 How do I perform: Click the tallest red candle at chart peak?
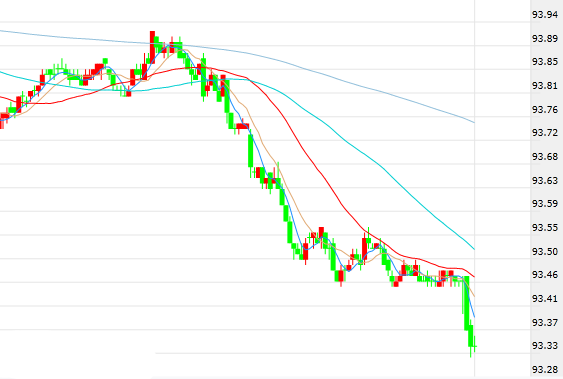[152, 47]
